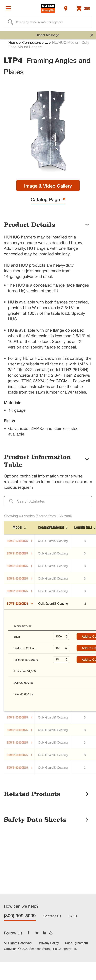96x980 pixels.
Task: Open the hamburger menu
Action: coord(8,8)
